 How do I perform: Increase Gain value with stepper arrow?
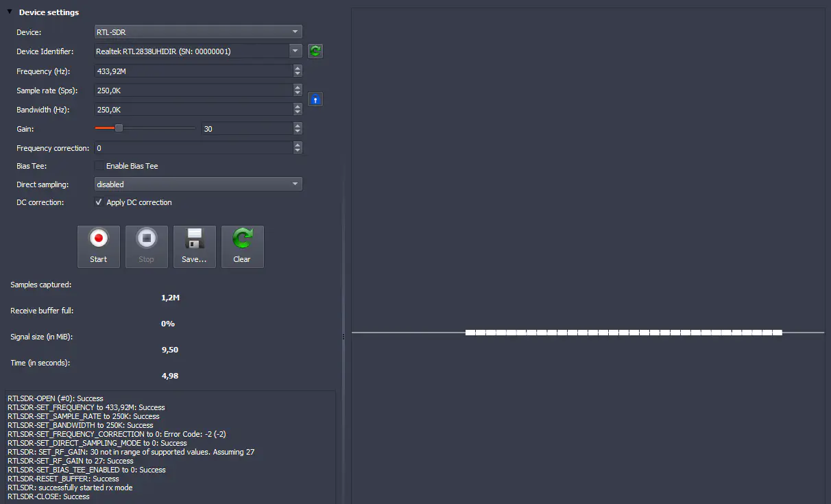298,125
